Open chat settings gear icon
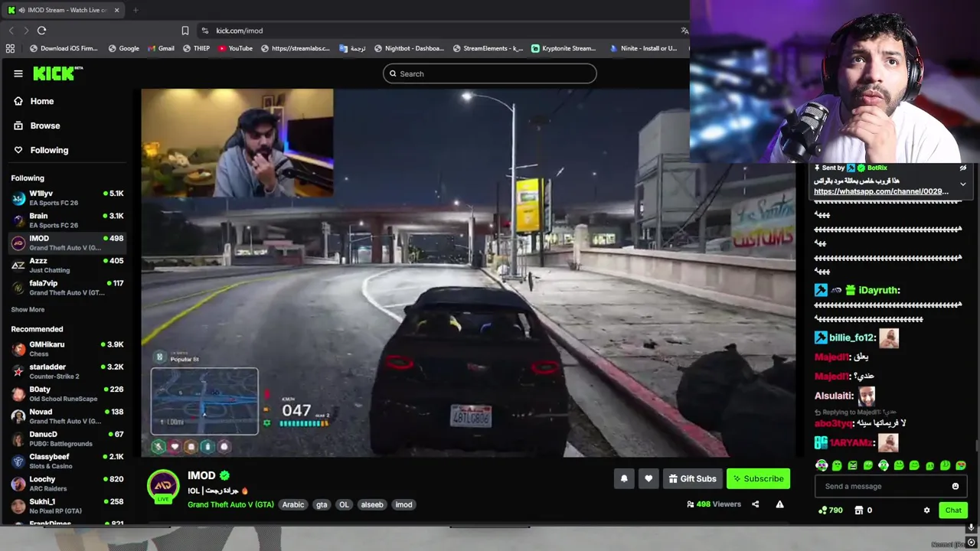This screenshot has height=551, width=980. click(926, 510)
